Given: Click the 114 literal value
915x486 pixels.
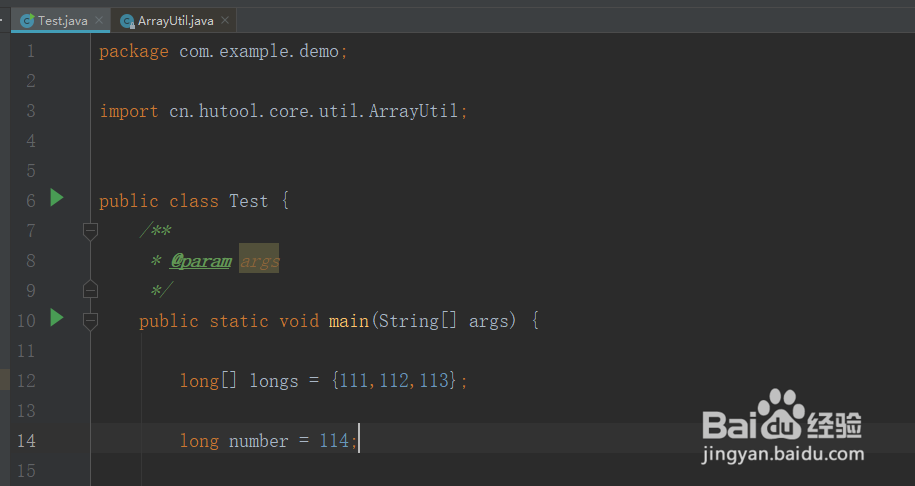Looking at the screenshot, I should pos(334,441).
